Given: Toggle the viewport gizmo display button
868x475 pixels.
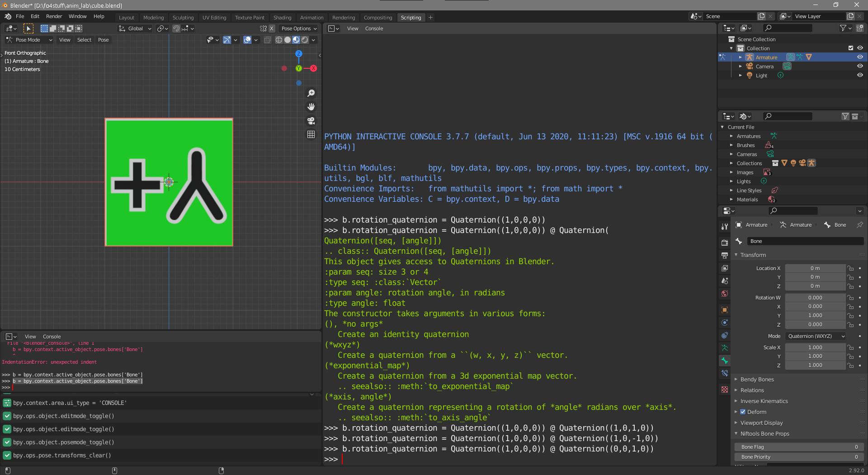Looking at the screenshot, I should coord(227,40).
